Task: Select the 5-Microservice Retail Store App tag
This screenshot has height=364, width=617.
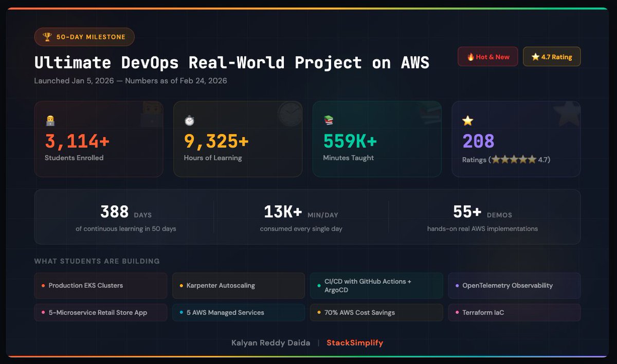Action: [101, 313]
